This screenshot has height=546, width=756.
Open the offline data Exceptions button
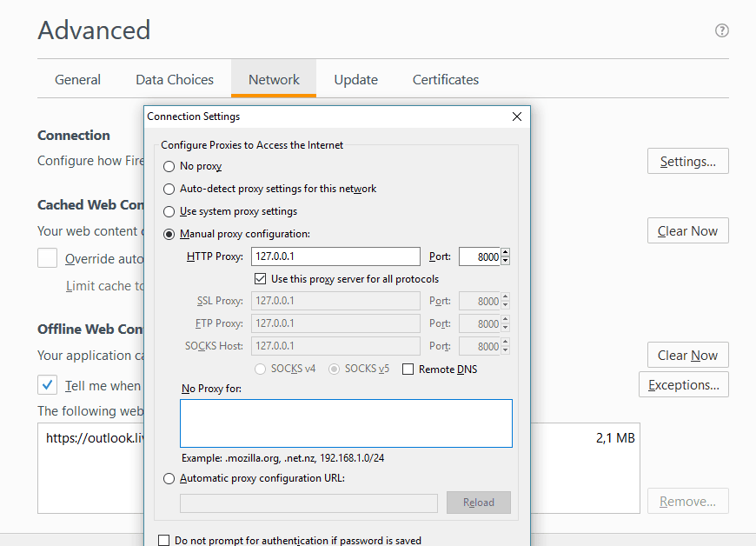(x=683, y=384)
